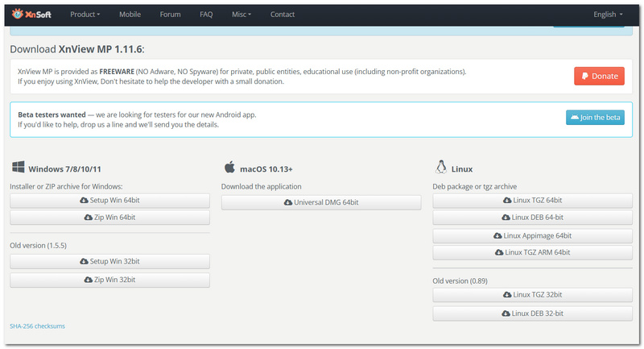This screenshot has height=349, width=644.
Task: Download Universal DMG 64bit for macOS
Action: coord(321,202)
